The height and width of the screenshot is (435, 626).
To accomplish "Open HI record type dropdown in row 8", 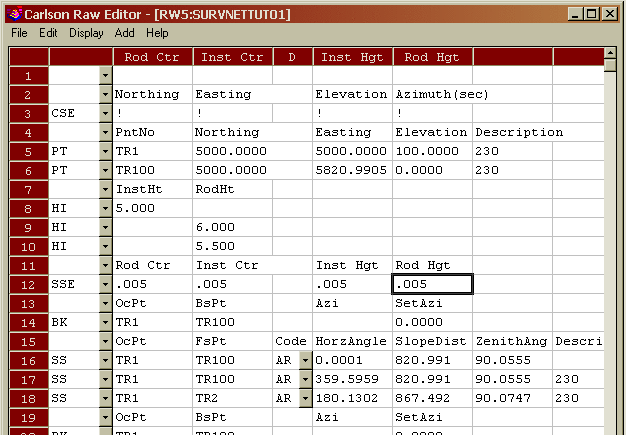I will pos(105,208).
